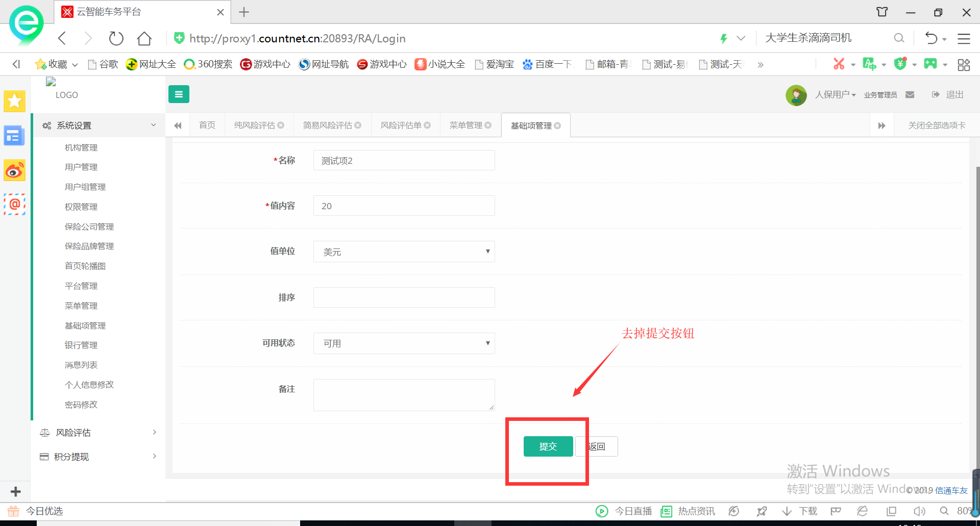Open the 可用状态 dropdown
The image size is (980, 526).
404,343
